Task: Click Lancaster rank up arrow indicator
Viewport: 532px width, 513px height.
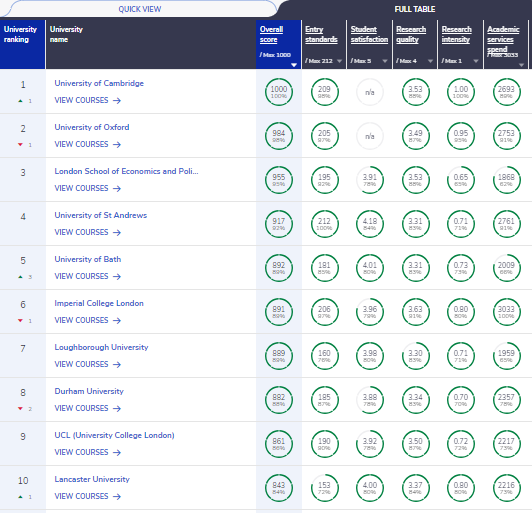Action: (x=20, y=497)
